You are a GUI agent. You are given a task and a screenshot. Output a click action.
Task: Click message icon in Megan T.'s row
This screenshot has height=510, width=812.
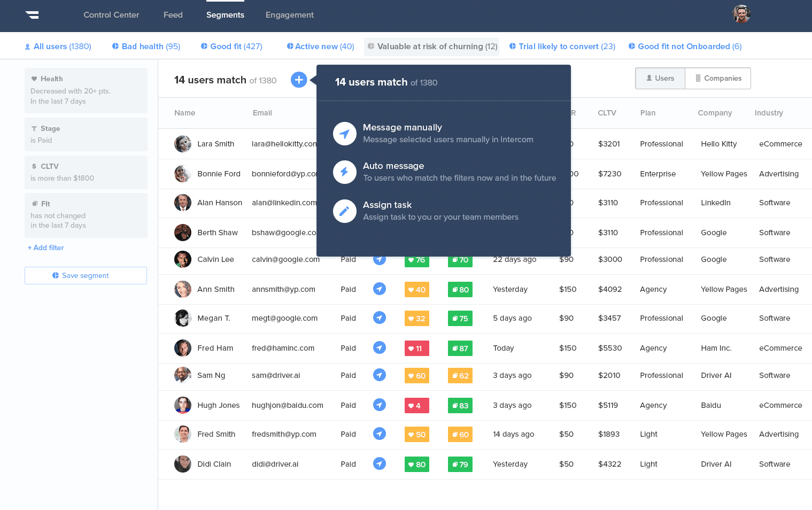point(380,318)
